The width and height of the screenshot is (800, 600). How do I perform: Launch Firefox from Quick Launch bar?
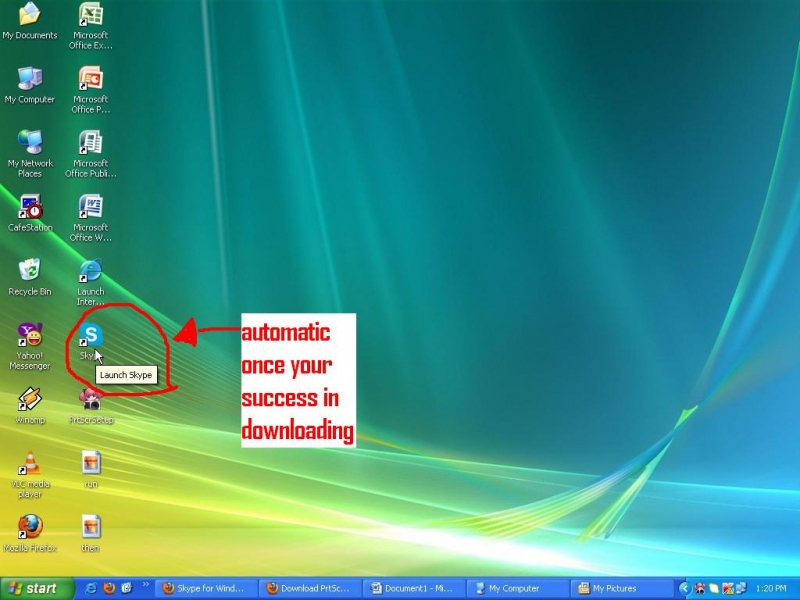coord(109,588)
